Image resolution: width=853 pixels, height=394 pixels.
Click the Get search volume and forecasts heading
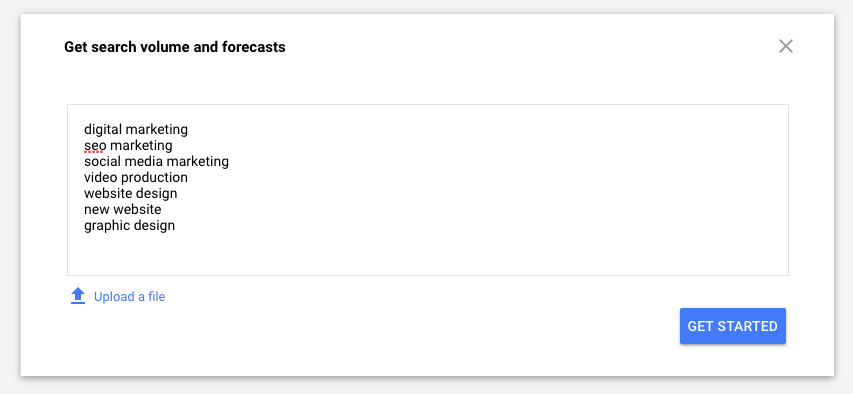click(x=175, y=47)
